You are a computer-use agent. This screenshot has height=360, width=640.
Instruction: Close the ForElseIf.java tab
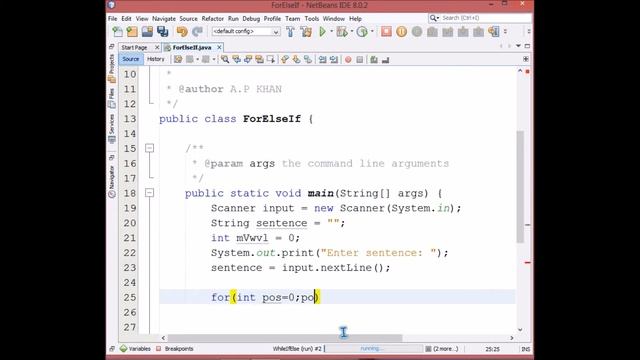[x=219, y=47]
